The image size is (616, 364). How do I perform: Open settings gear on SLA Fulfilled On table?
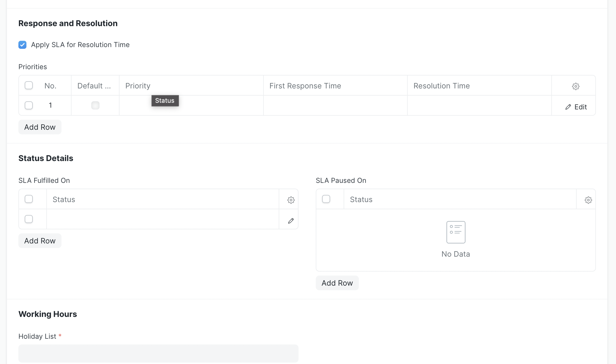tap(291, 200)
